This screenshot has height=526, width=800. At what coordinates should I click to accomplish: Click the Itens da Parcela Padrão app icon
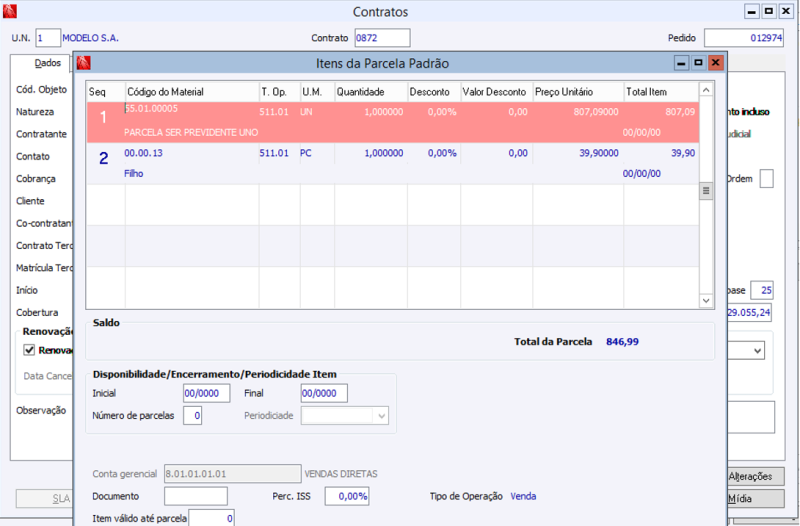84,63
